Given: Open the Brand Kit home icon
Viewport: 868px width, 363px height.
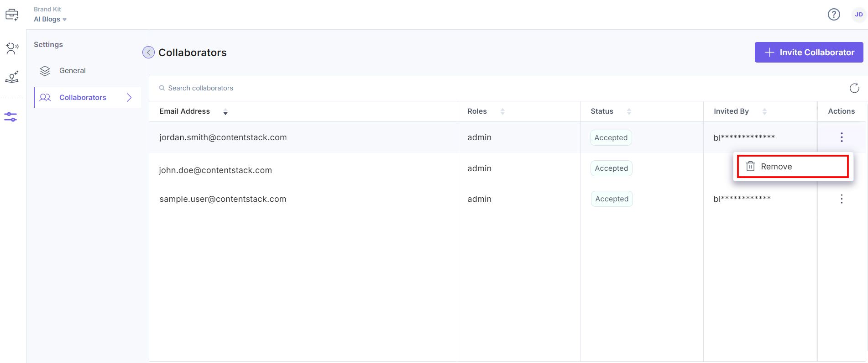Looking at the screenshot, I should (x=12, y=15).
